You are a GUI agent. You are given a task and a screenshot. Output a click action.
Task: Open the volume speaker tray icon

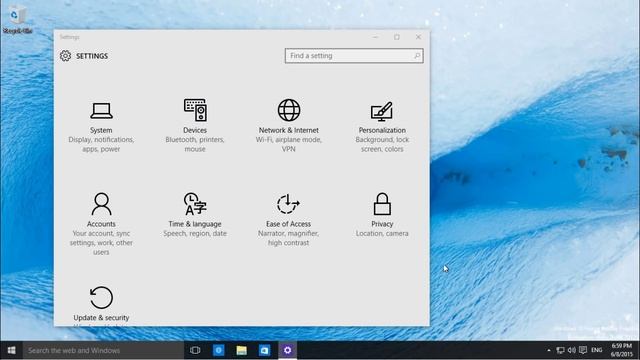click(x=571, y=350)
